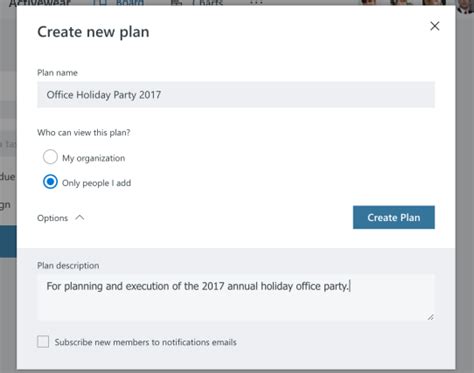Screen dimensions: 474x373
Task: Click the Options label text
Action: [52, 218]
